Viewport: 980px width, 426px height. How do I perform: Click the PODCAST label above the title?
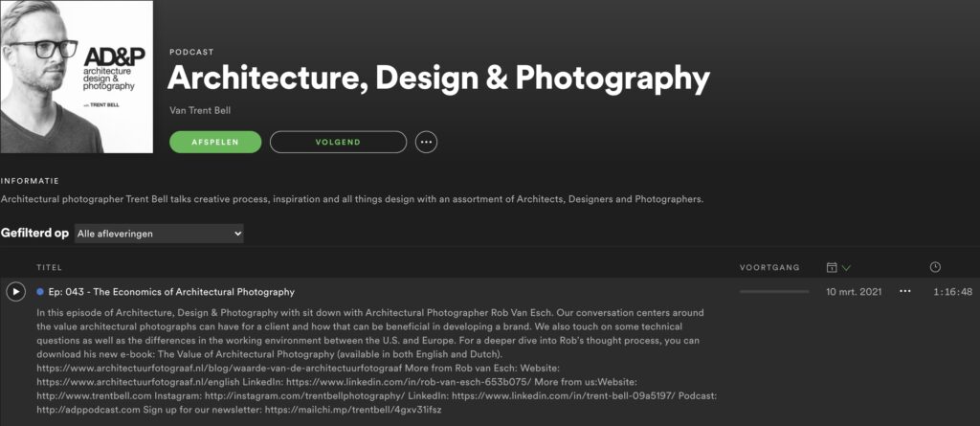point(191,53)
